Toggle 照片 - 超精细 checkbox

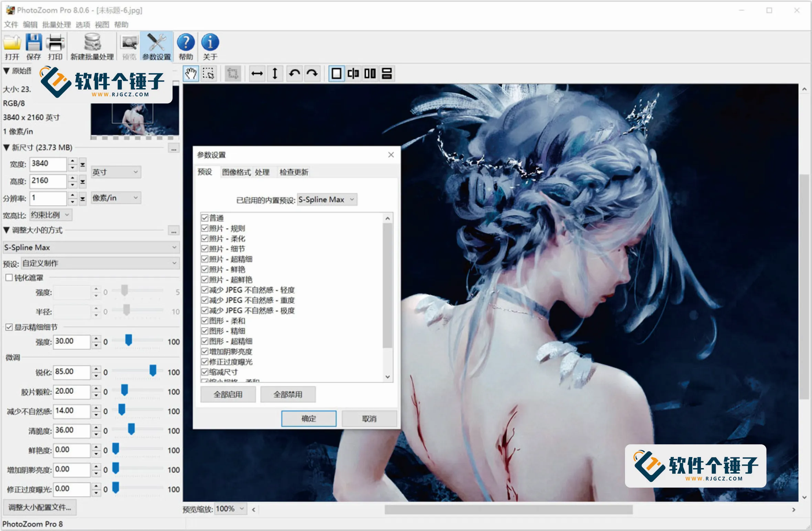pos(205,259)
